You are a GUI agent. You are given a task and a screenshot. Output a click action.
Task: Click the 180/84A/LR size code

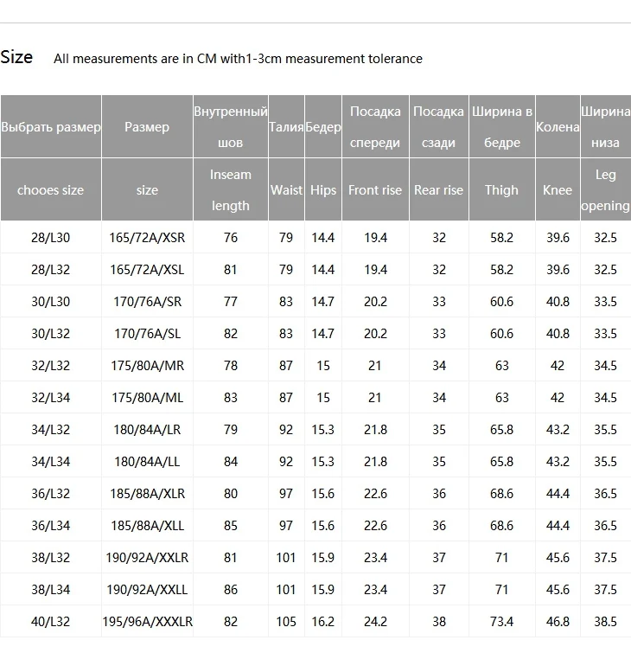[x=147, y=430]
